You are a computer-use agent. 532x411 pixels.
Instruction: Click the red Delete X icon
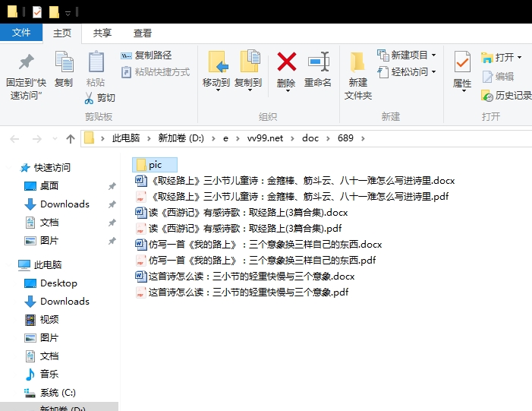point(286,62)
